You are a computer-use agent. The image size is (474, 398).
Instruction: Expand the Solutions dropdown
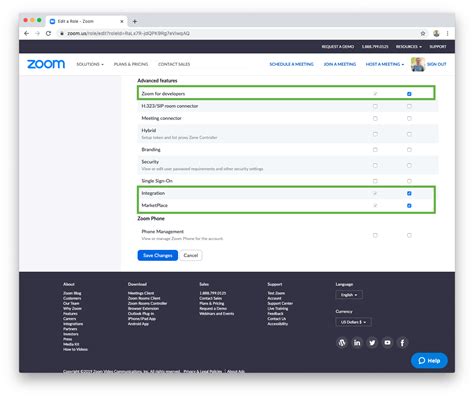point(90,64)
